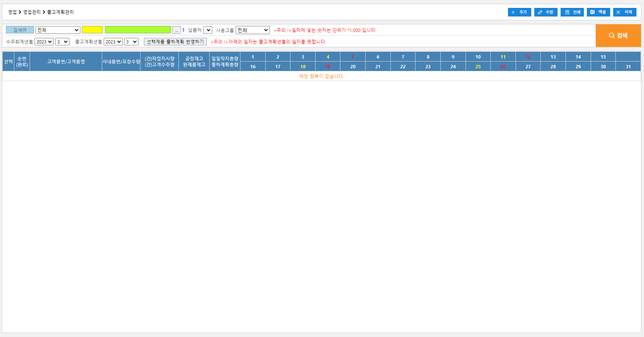Open the '...' lookup button beside green field
The height and width of the screenshot is (337, 644).
tap(176, 30)
